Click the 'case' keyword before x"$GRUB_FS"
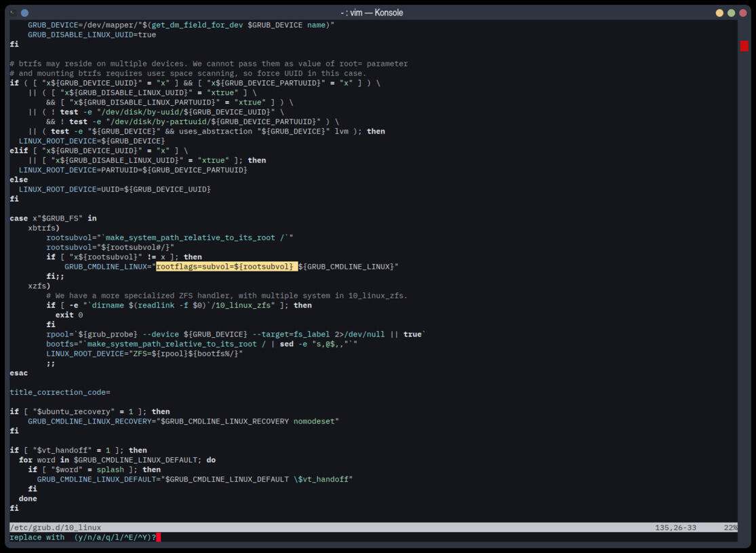 point(19,218)
